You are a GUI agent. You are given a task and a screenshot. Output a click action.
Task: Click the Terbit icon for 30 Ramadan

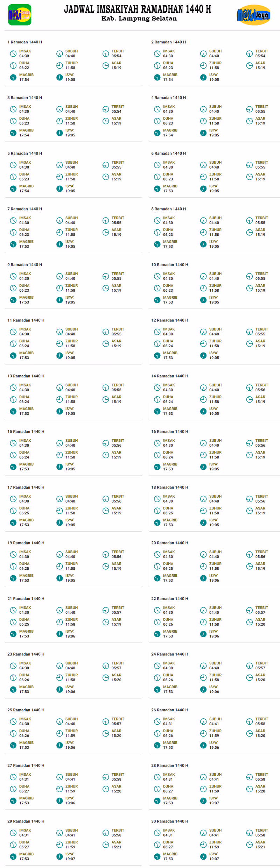click(249, 833)
